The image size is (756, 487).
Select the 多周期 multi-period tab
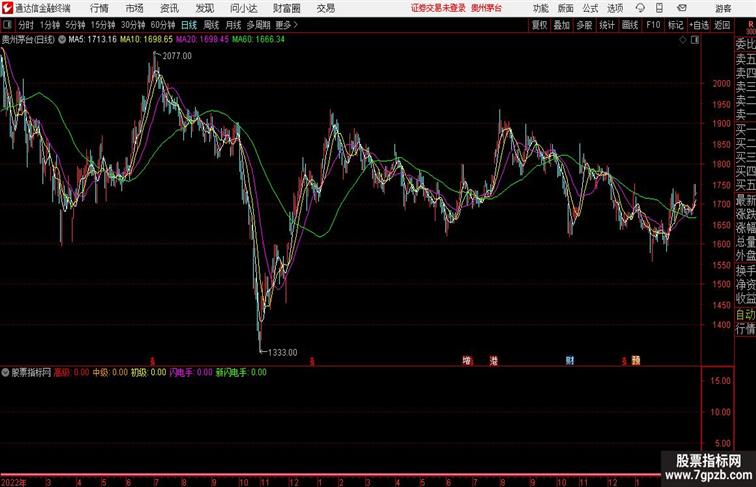tap(258, 25)
